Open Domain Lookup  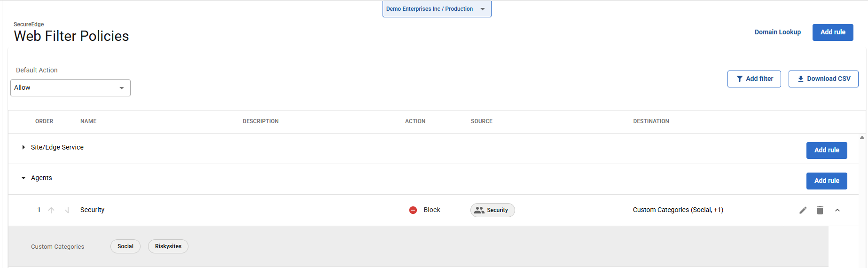777,32
